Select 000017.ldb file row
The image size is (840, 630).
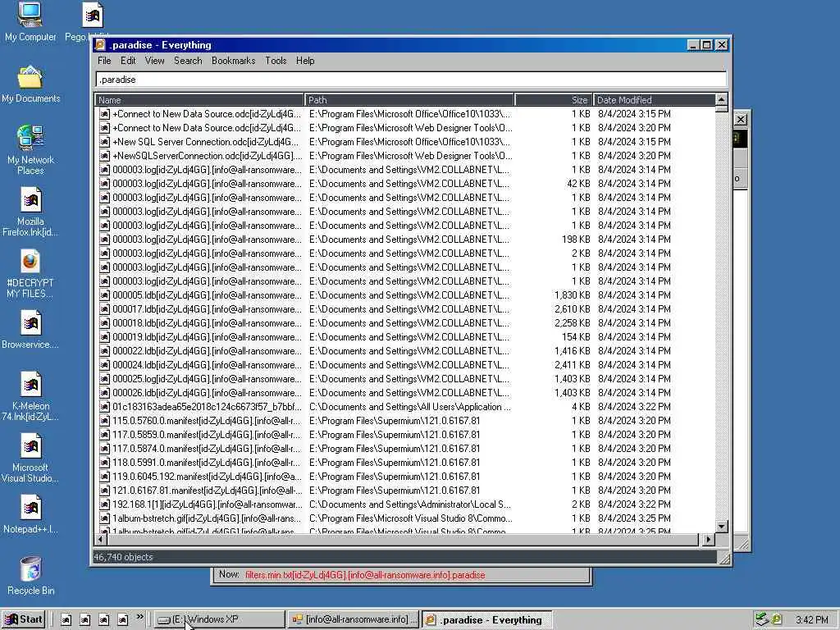405,309
